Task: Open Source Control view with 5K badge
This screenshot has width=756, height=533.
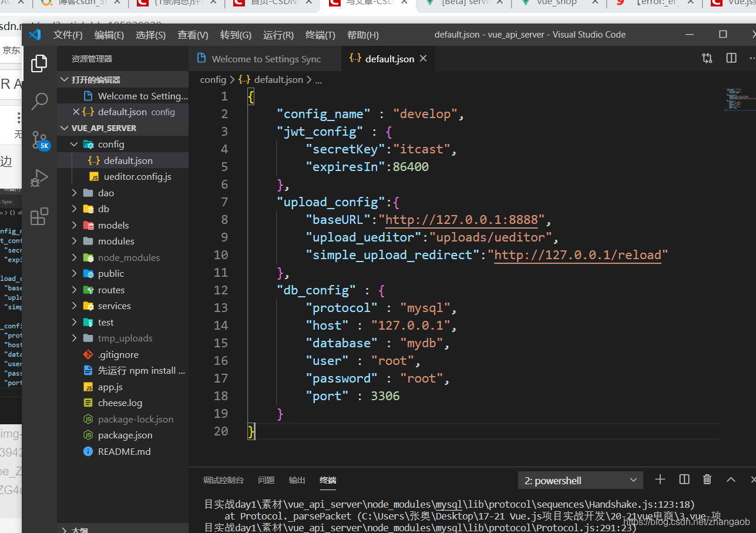Action: coord(39,140)
